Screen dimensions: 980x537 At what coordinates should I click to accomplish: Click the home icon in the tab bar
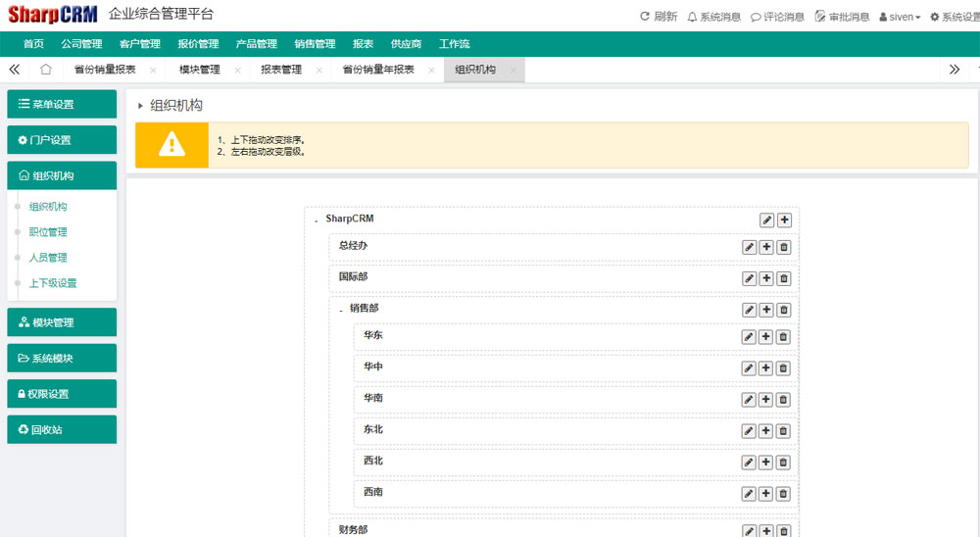pyautogui.click(x=45, y=70)
